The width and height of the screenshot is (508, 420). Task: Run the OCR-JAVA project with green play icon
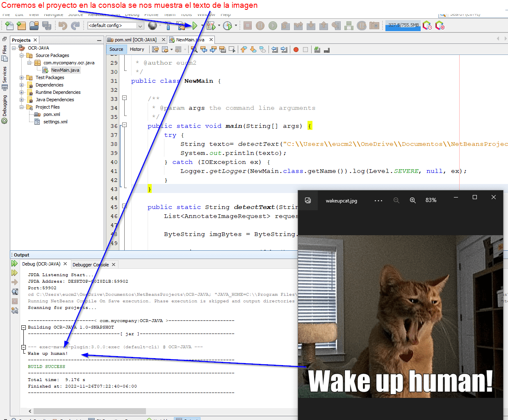pyautogui.click(x=194, y=25)
